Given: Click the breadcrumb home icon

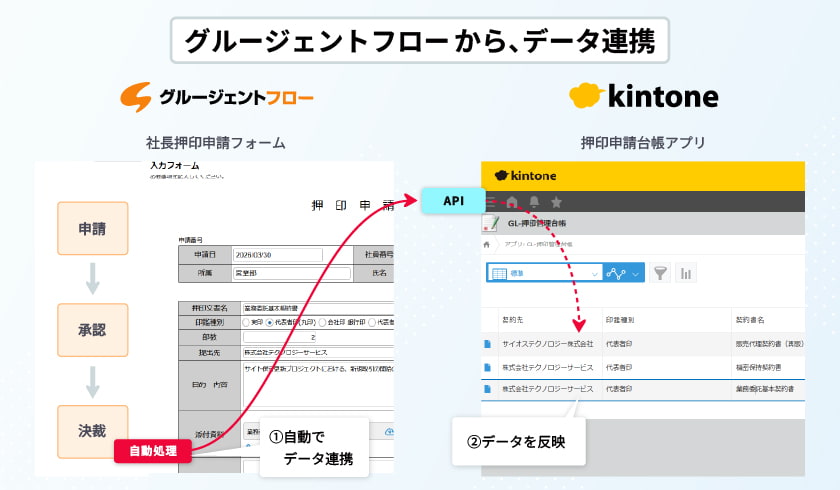Looking at the screenshot, I should tap(486, 244).
